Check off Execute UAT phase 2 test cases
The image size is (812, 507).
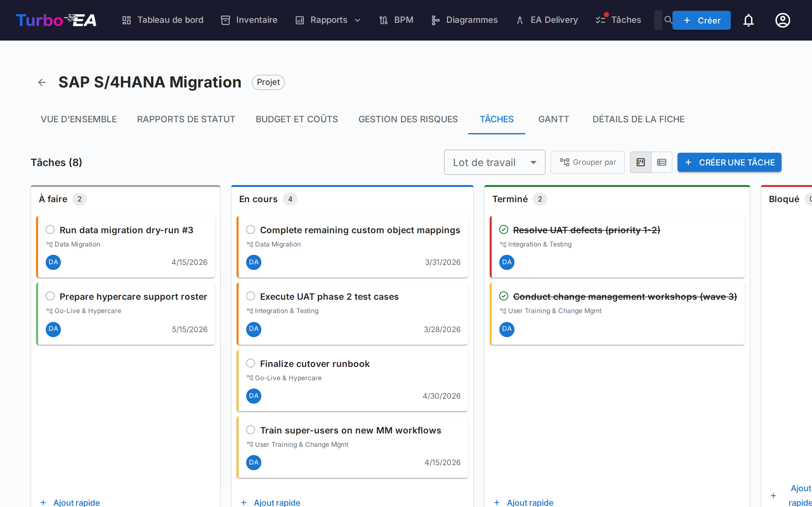pos(251,296)
